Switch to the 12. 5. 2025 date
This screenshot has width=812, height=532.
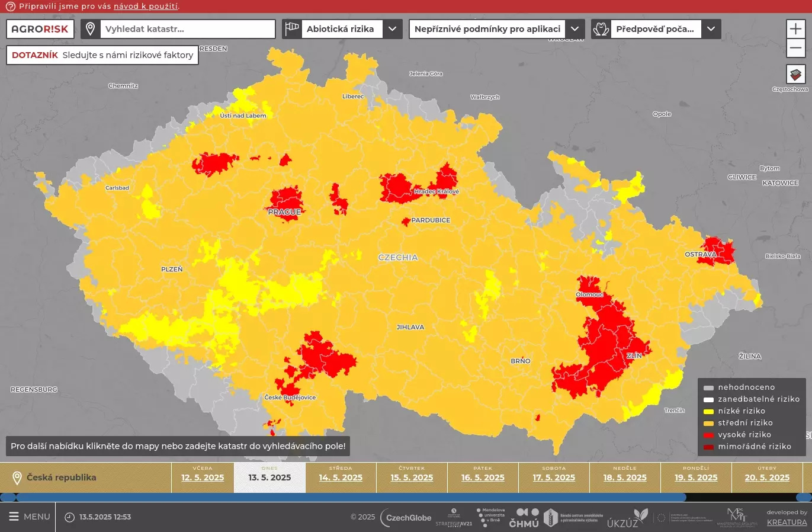[x=203, y=477]
